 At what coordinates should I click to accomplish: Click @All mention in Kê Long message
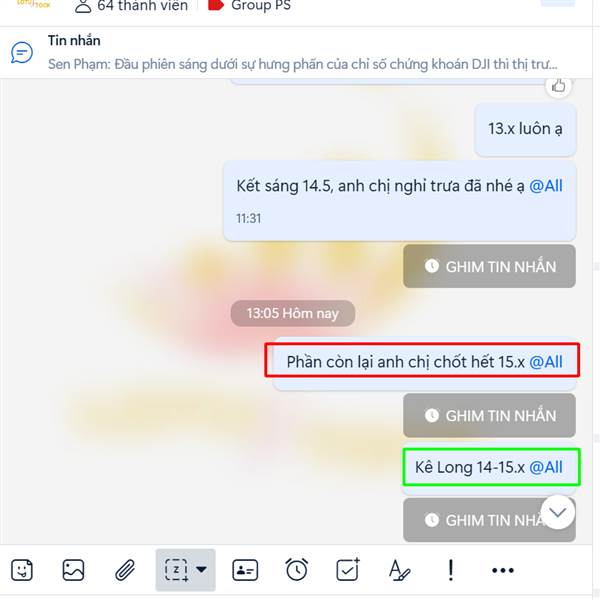546,467
